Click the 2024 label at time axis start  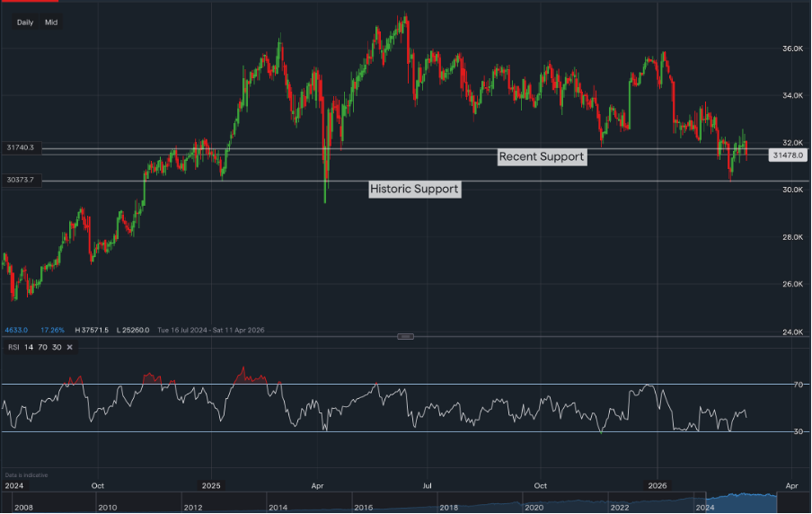click(x=14, y=485)
